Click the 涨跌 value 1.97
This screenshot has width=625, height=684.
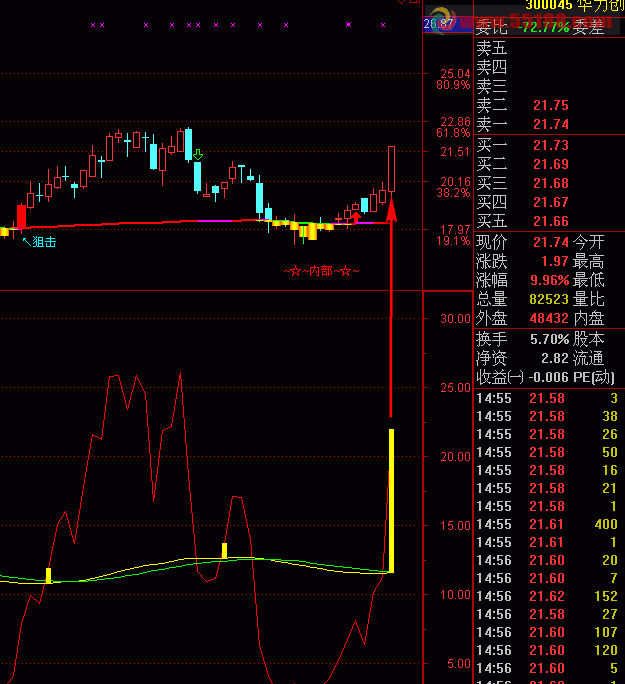pos(555,261)
